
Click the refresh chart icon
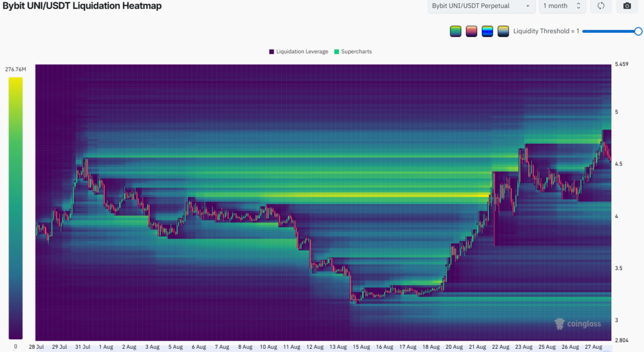601,6
